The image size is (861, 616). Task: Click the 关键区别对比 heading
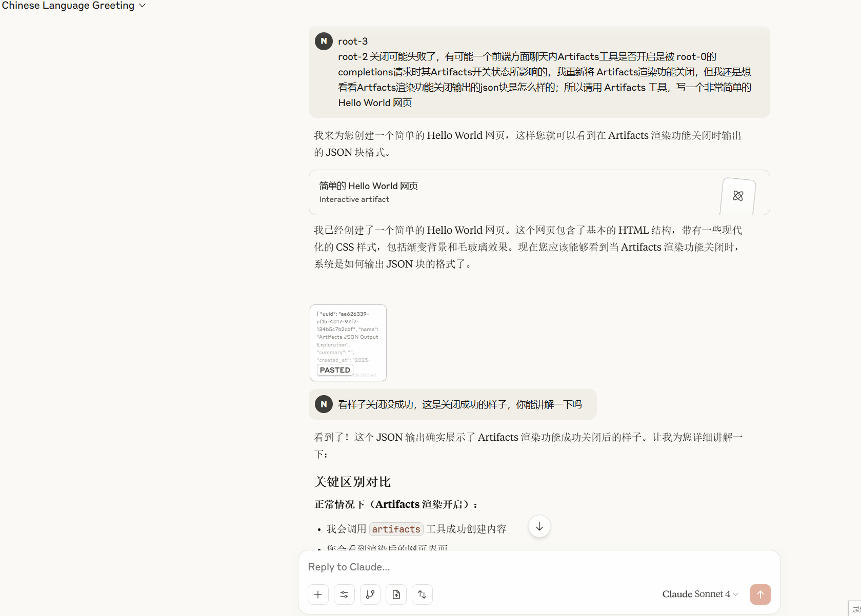pos(352,482)
